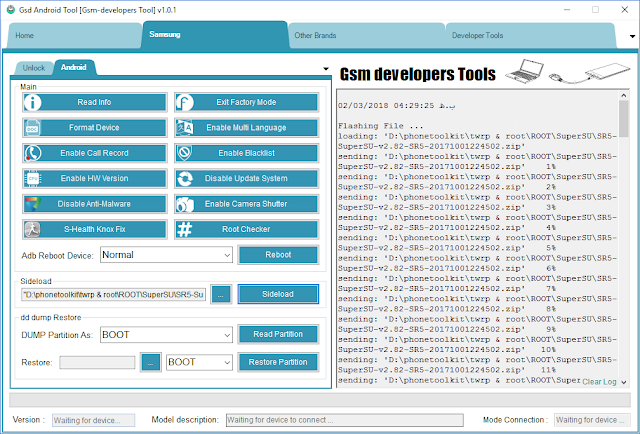Image resolution: width=640 pixels, height=434 pixels.
Task: Click the camera icon on Enable Camera Shutter
Action: click(x=184, y=204)
